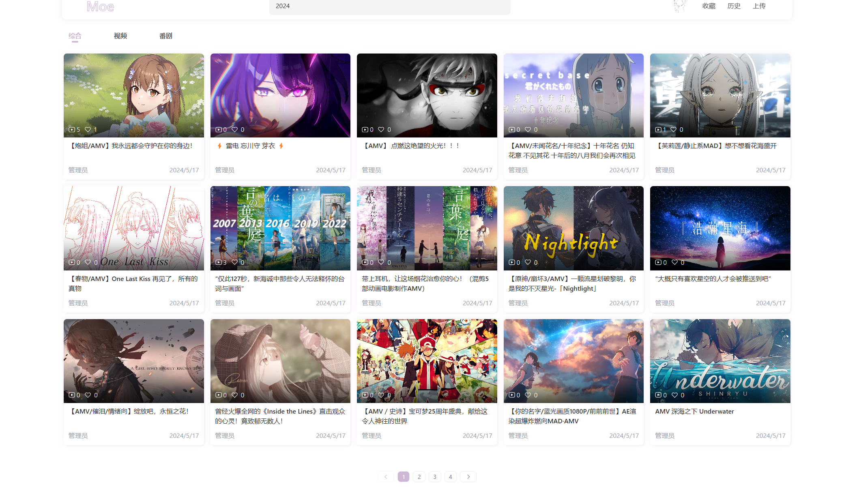
Task: Open title 曾经火爆全网的《Inside the Lines》
Action: (280, 416)
